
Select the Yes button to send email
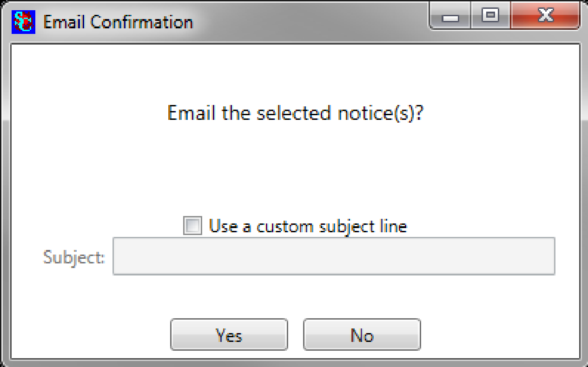tap(229, 334)
